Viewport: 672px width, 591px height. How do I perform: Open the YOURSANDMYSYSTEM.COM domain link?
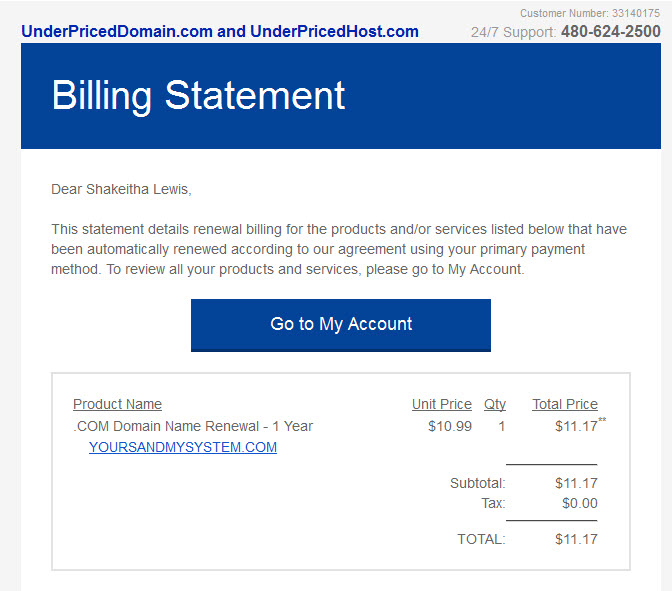(x=183, y=447)
